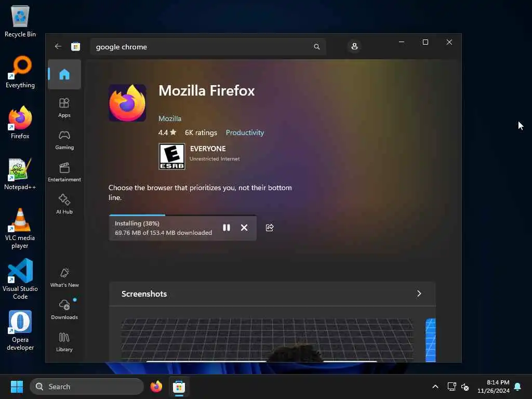Open the user profile account icon

click(x=354, y=46)
